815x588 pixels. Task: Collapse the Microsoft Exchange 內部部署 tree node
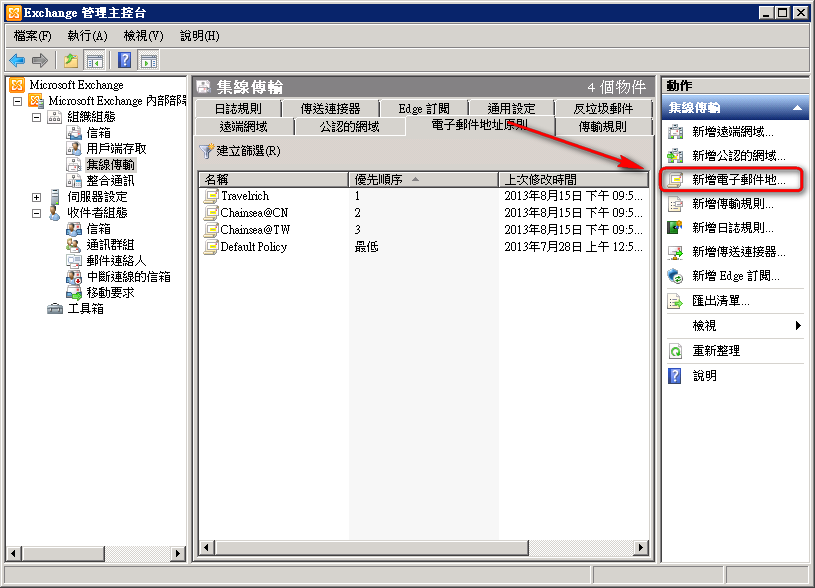pos(17,101)
